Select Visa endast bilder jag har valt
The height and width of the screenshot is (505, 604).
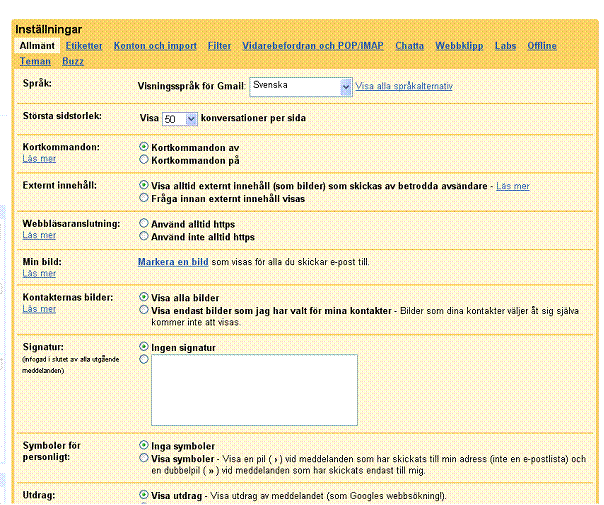click(144, 309)
